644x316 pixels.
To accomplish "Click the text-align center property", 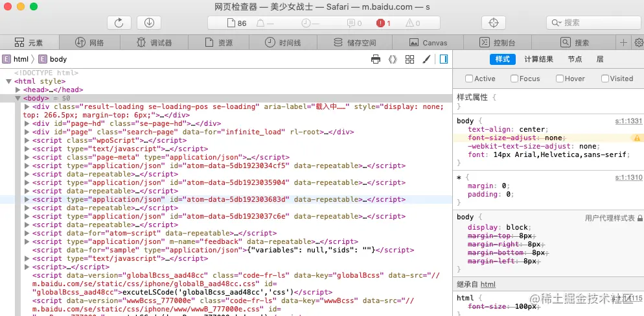I will pyautogui.click(x=508, y=130).
